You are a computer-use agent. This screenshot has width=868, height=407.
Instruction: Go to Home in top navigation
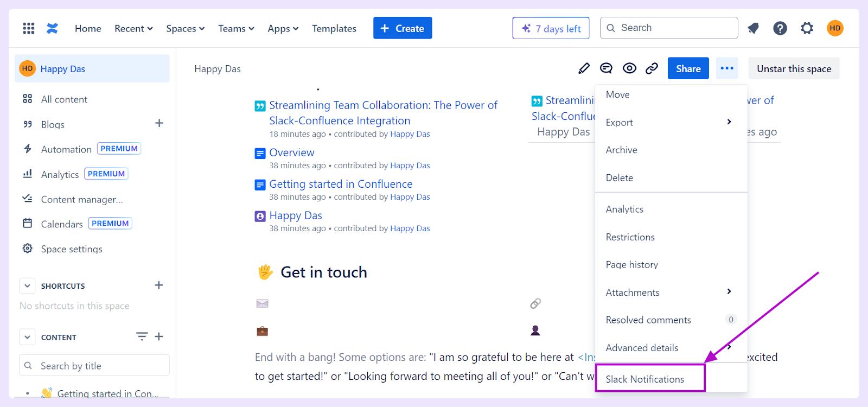coord(88,28)
